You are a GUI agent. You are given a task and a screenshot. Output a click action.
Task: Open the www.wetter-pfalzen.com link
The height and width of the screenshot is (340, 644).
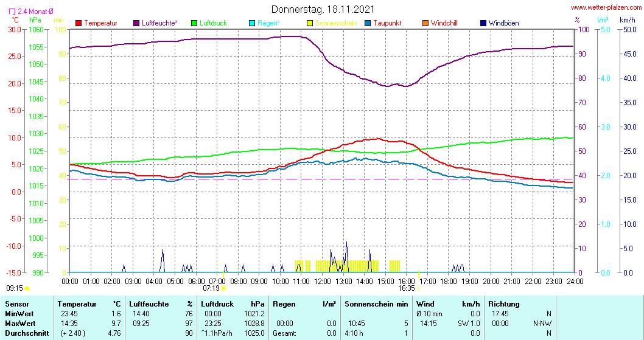(606, 7)
